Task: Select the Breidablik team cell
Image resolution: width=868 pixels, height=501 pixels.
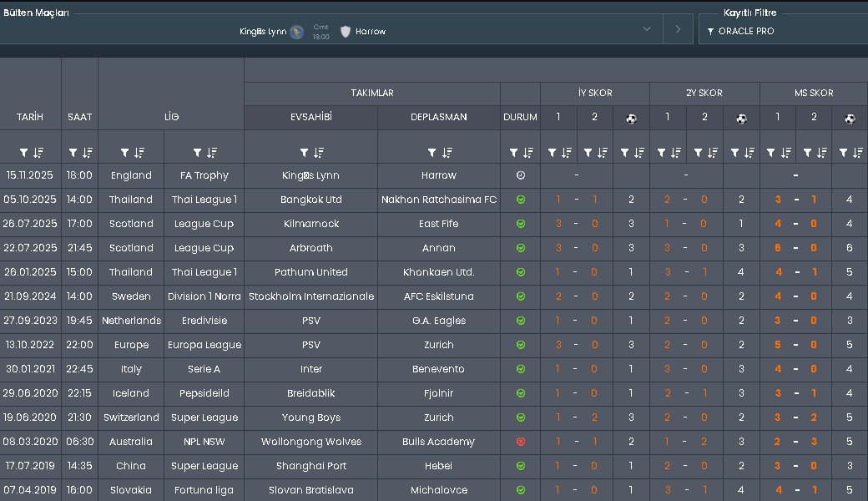Action: point(311,393)
